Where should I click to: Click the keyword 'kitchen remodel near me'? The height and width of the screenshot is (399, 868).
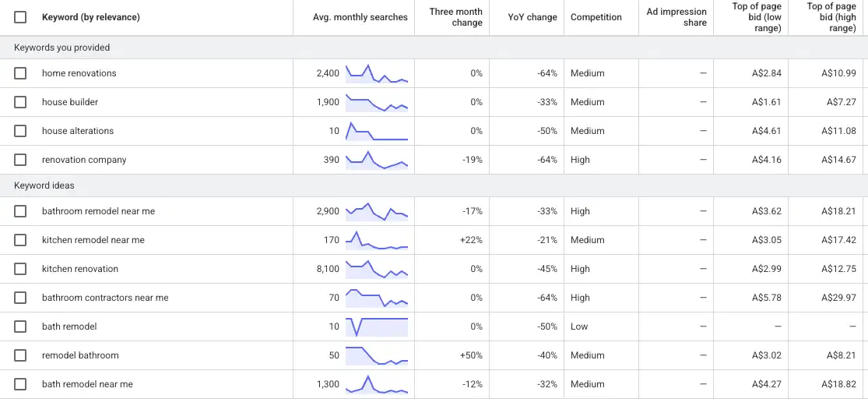coord(93,240)
